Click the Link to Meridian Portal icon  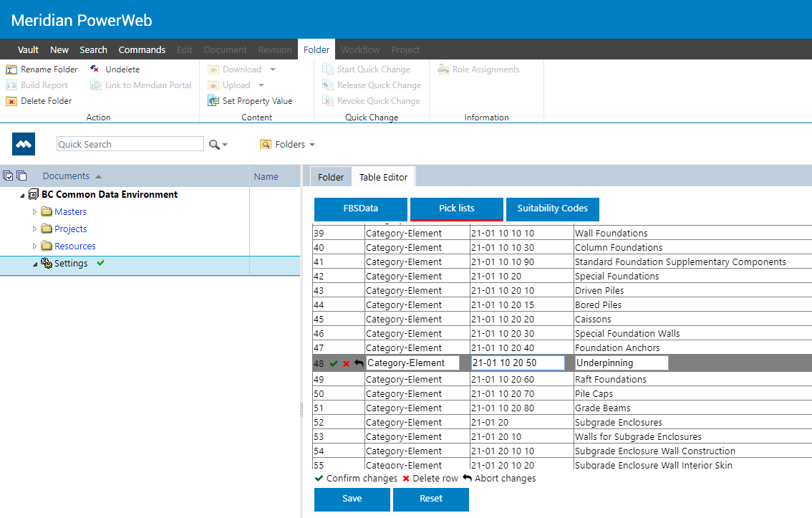pyautogui.click(x=96, y=85)
